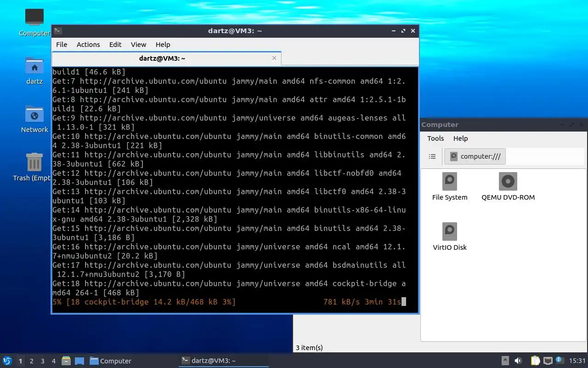
Task: Click the apt download progress line in terminal
Action: [229, 302]
